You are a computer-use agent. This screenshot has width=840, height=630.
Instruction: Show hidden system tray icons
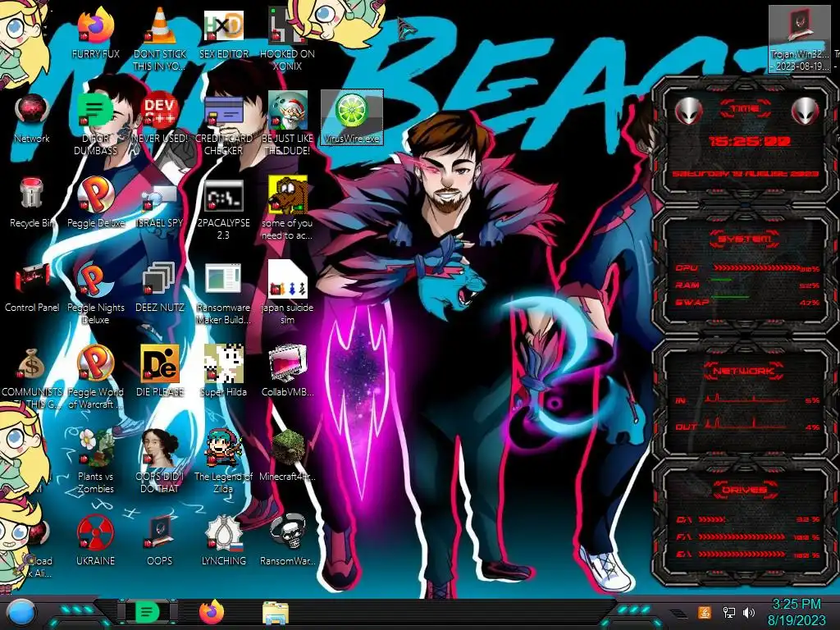678,613
